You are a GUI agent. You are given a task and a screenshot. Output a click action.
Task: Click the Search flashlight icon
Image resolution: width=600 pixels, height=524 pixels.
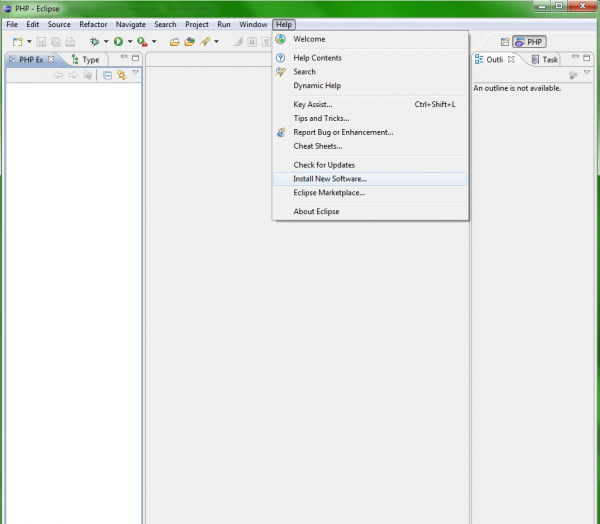(205, 41)
